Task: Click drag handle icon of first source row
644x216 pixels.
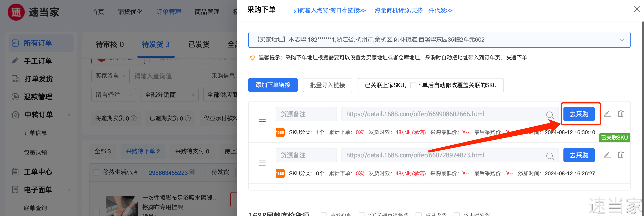Action: (x=262, y=122)
